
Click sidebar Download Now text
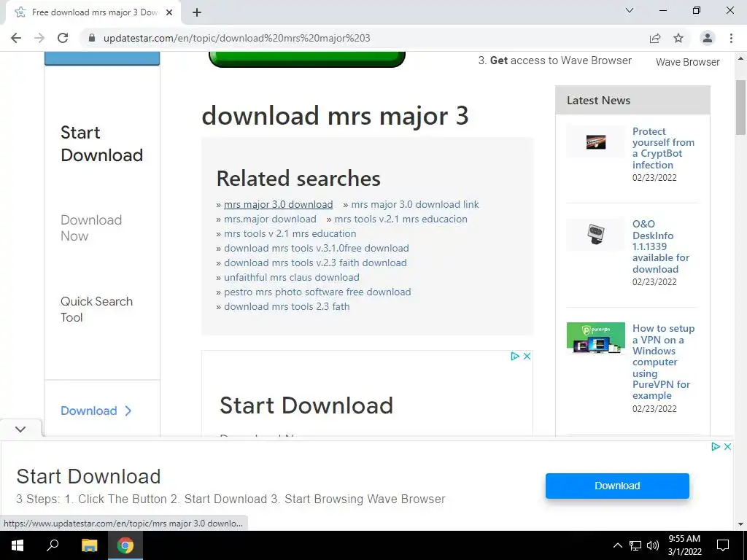(91, 228)
